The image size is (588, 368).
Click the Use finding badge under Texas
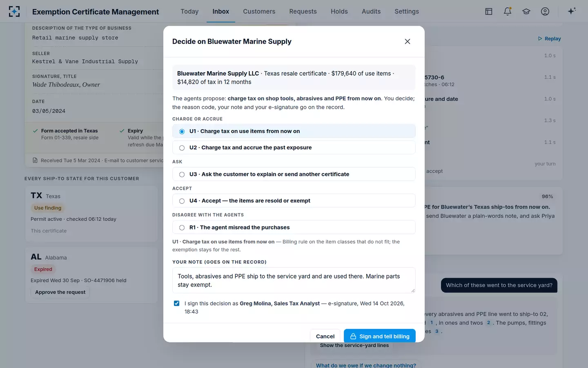pos(48,208)
